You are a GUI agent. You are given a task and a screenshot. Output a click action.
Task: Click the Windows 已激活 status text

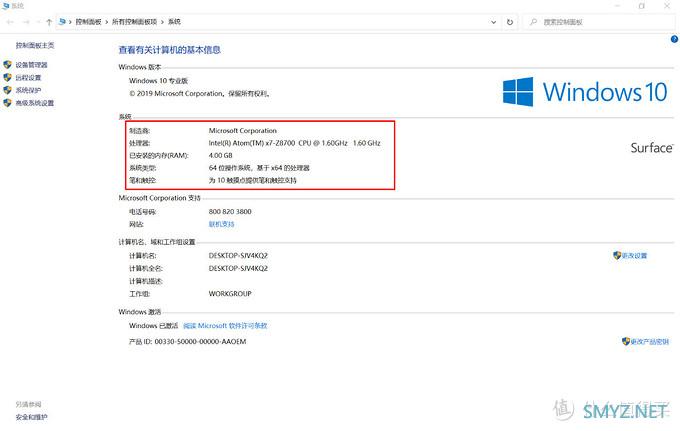point(154,326)
